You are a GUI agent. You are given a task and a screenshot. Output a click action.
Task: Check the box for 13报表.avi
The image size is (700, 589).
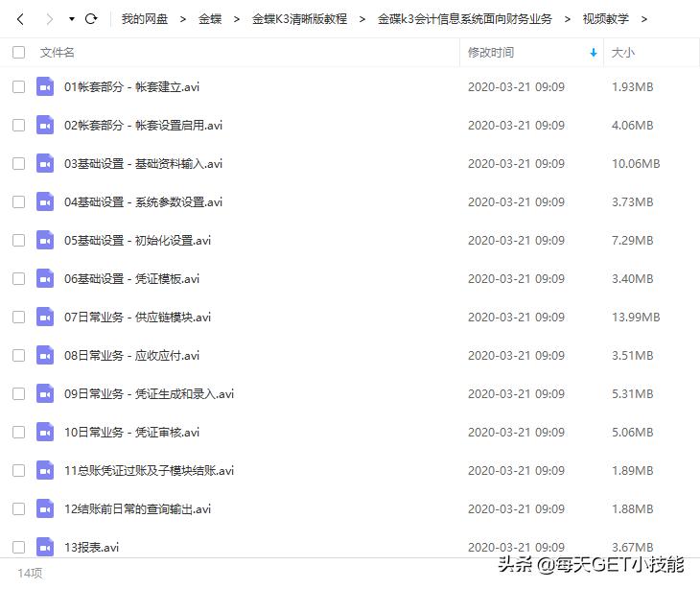tap(19, 547)
